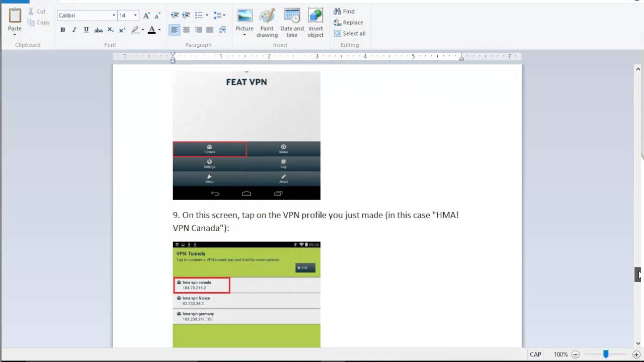The width and height of the screenshot is (644, 362).
Task: Click the zoom slider handle
Action: coord(606,354)
